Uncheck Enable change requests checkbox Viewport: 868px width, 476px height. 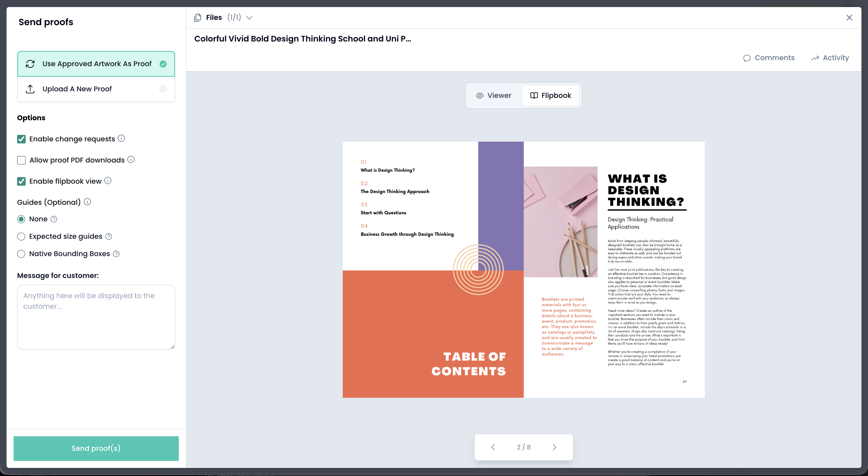[21, 139]
